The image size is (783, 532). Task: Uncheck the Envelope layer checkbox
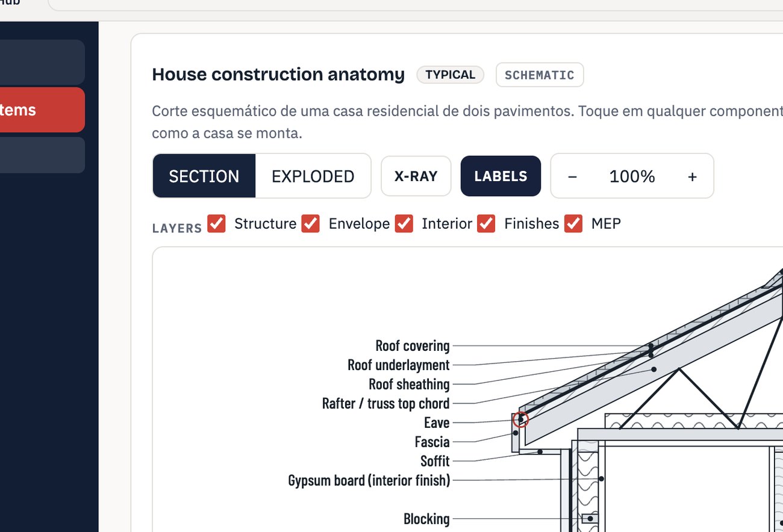click(x=310, y=223)
